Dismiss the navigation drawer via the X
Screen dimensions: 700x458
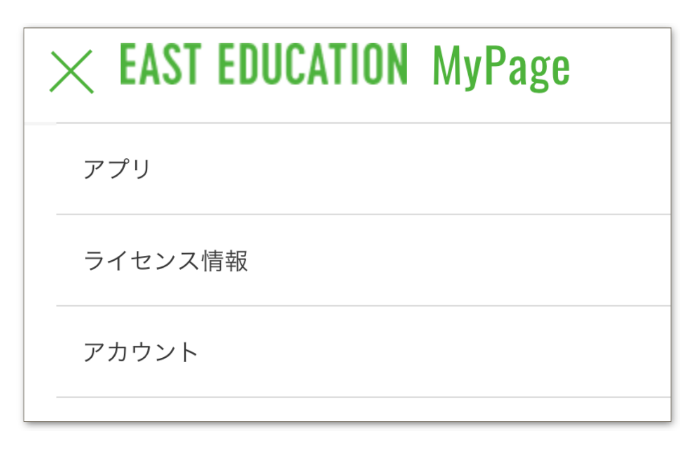71,71
